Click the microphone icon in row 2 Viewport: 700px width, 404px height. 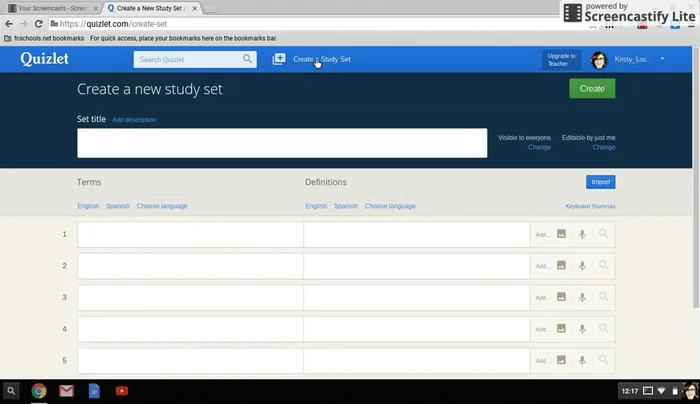[x=582, y=266]
